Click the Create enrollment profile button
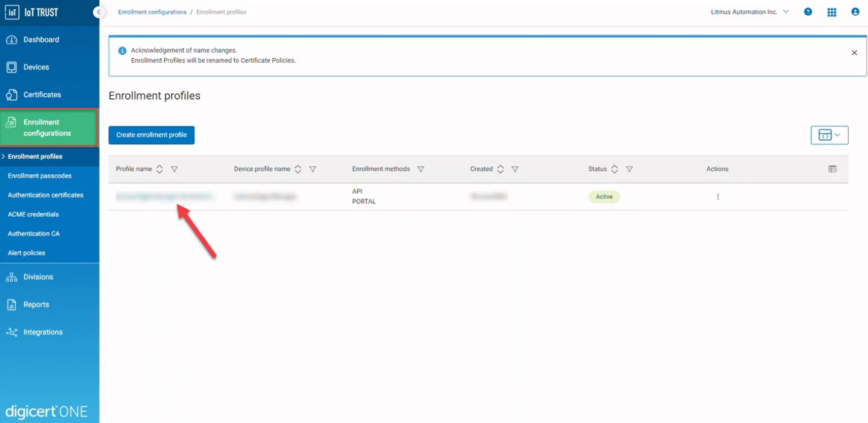The width and height of the screenshot is (868, 423). (x=152, y=135)
